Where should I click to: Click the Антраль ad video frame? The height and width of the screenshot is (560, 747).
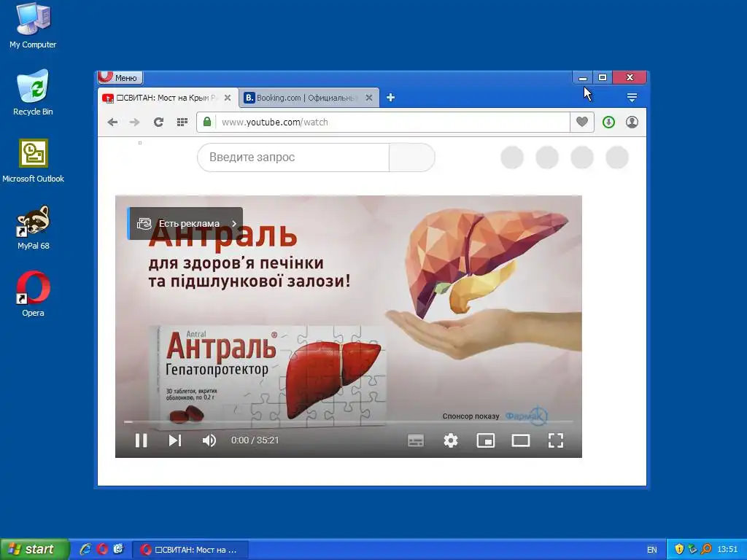[348, 327]
